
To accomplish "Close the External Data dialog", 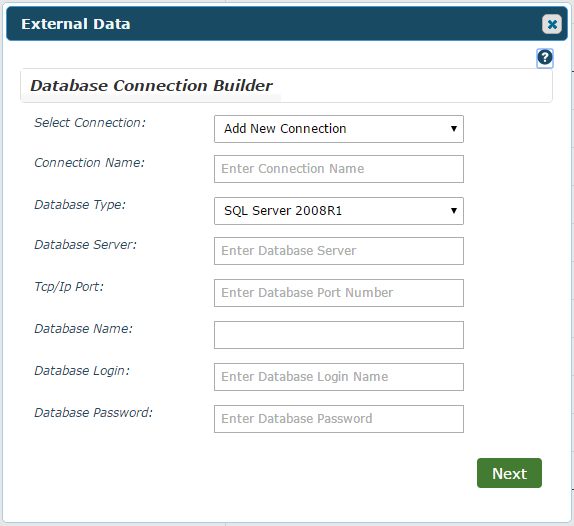I will click(552, 24).
